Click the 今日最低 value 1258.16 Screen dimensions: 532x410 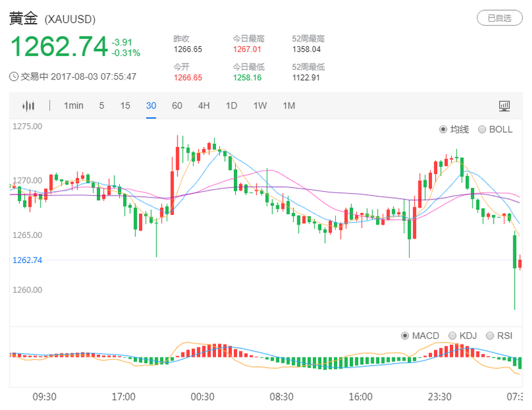[247, 78]
